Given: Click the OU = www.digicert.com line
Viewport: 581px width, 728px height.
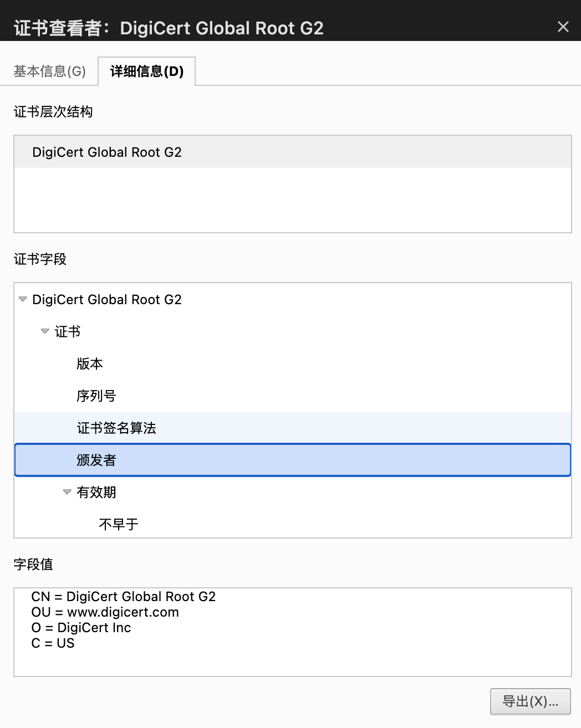Looking at the screenshot, I should coord(105,612).
